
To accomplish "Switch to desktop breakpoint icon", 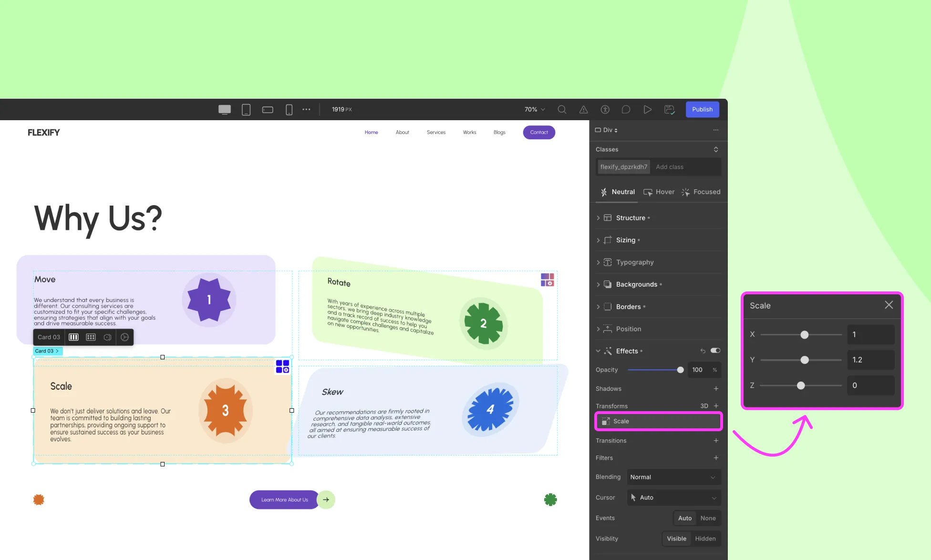I will click(225, 110).
